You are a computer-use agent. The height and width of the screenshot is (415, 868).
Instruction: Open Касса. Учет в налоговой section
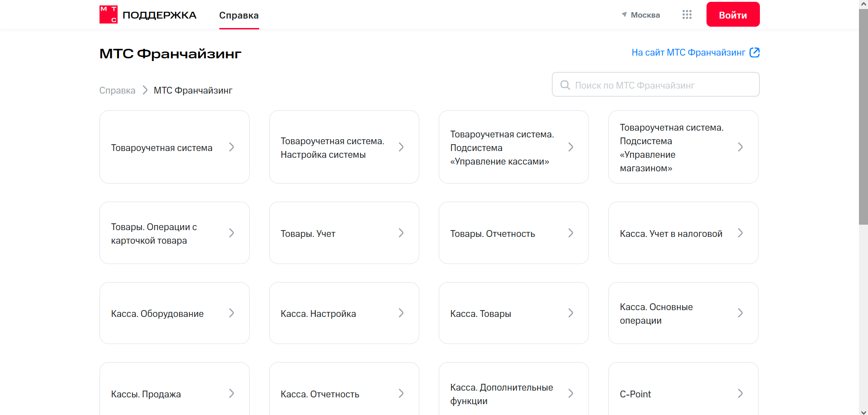683,233
